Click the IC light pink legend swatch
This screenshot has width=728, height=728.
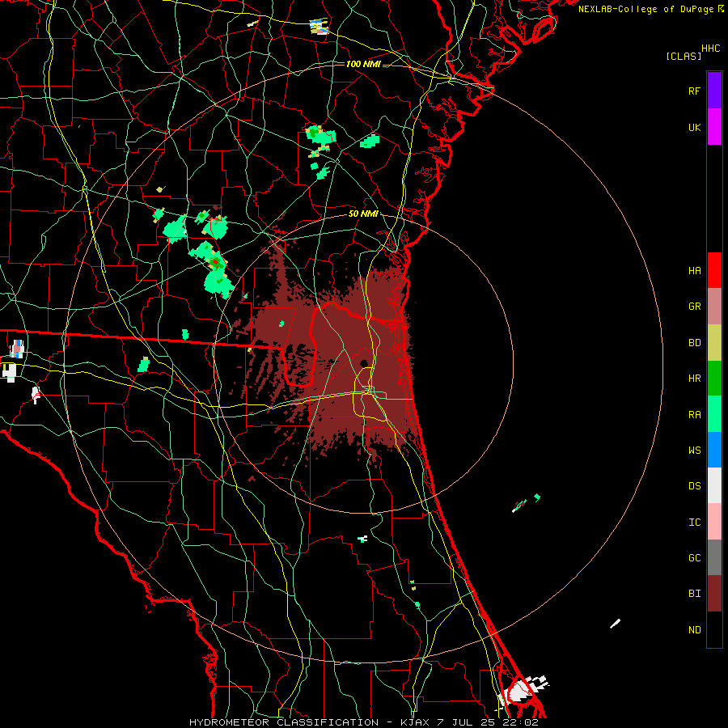pyautogui.click(x=714, y=522)
